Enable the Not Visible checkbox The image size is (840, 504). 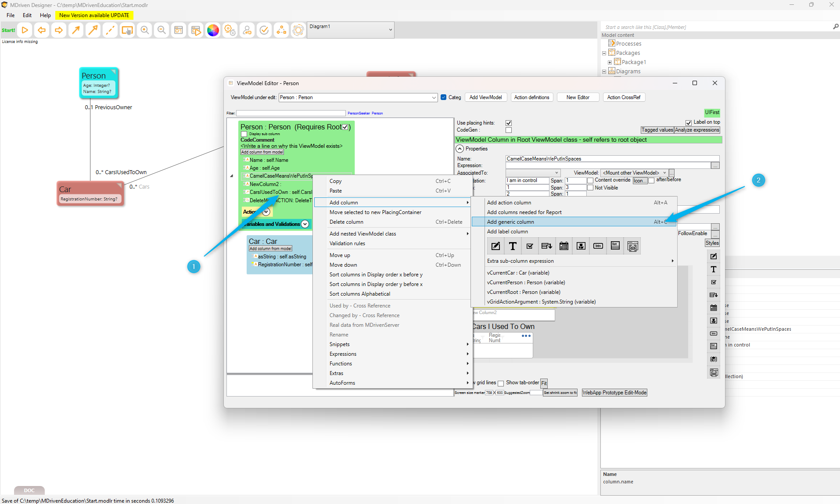pos(590,188)
